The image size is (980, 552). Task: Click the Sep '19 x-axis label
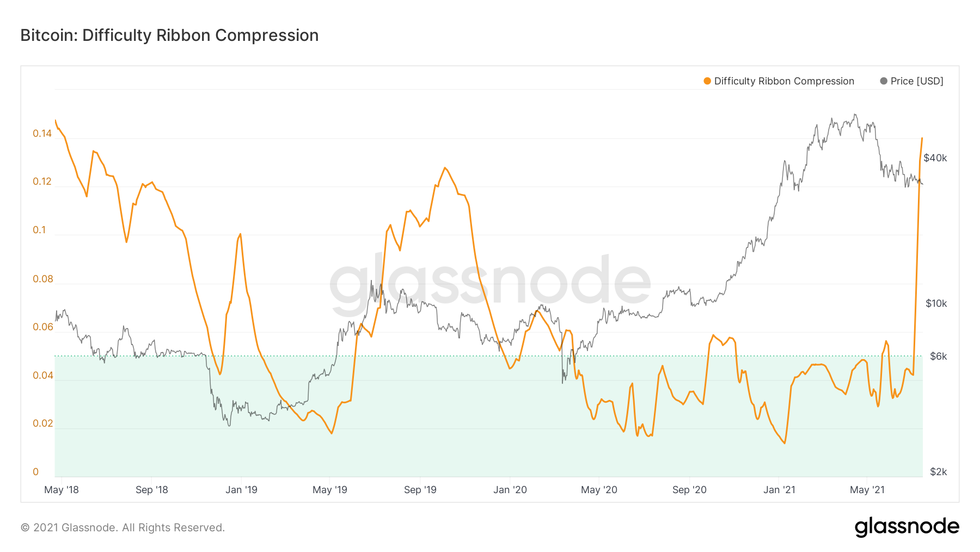point(420,490)
